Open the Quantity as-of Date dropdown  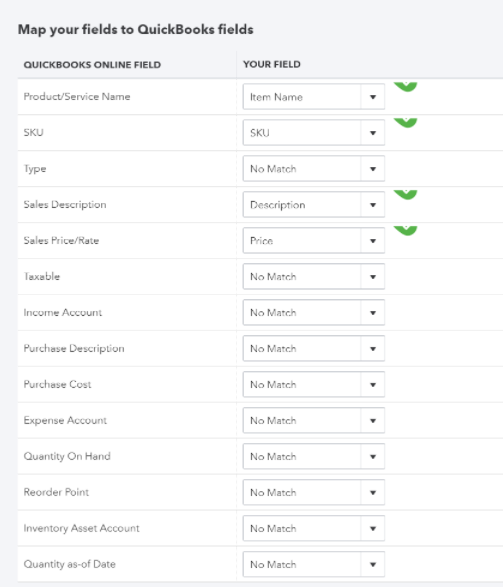(314, 564)
